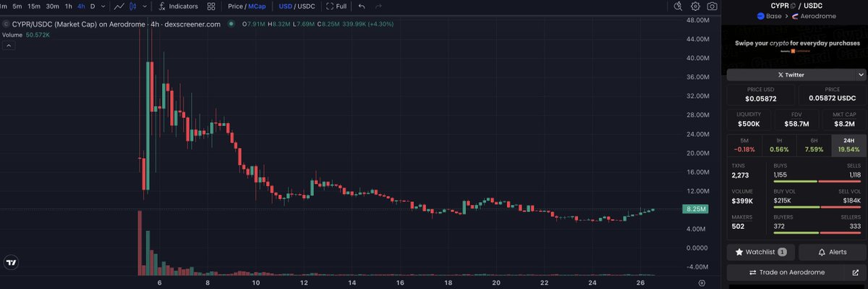The height and width of the screenshot is (289, 868).
Task: Open the timeframe dropdown chevron
Action: [103, 6]
